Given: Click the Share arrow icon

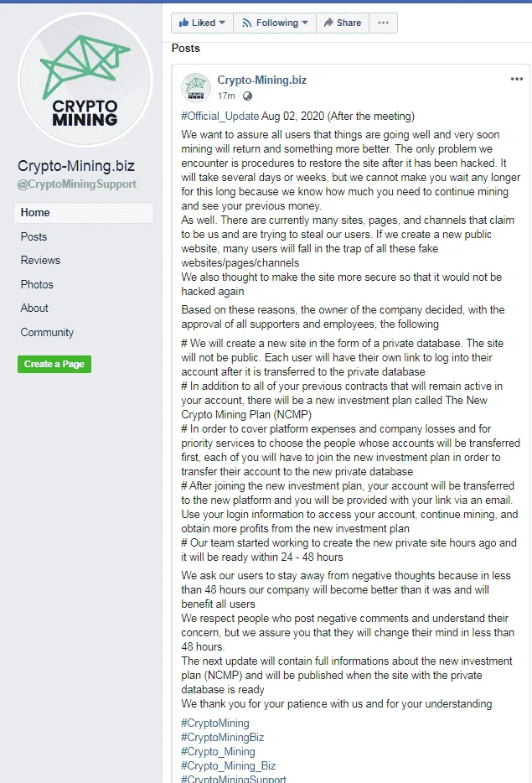Looking at the screenshot, I should click(x=328, y=23).
